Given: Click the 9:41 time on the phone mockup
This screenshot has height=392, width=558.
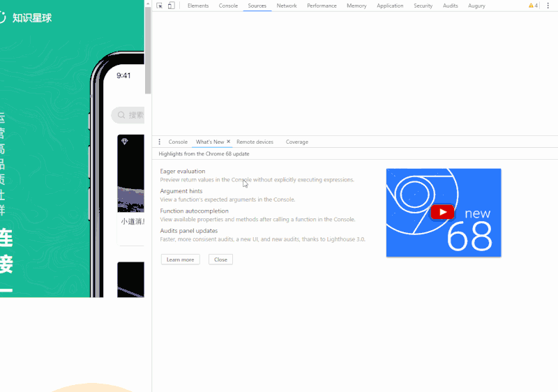Looking at the screenshot, I should tap(123, 75).
